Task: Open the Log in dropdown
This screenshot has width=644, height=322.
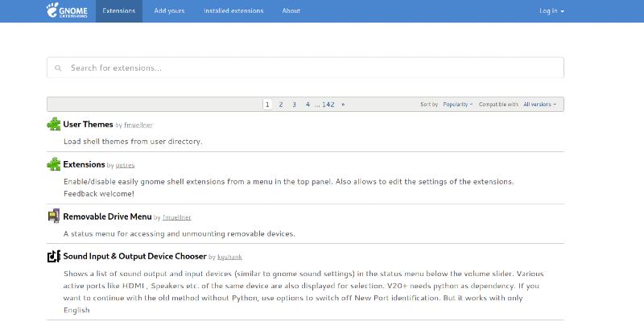Action: tap(551, 11)
